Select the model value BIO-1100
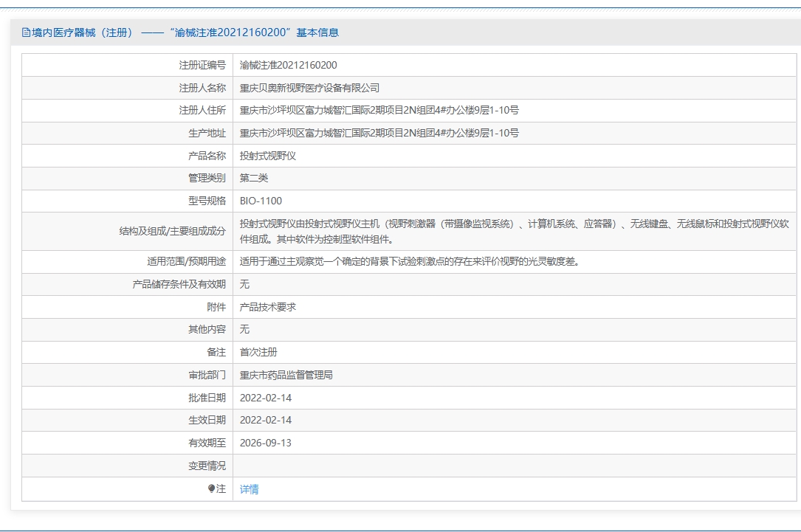The width and height of the screenshot is (801, 532). click(x=261, y=201)
